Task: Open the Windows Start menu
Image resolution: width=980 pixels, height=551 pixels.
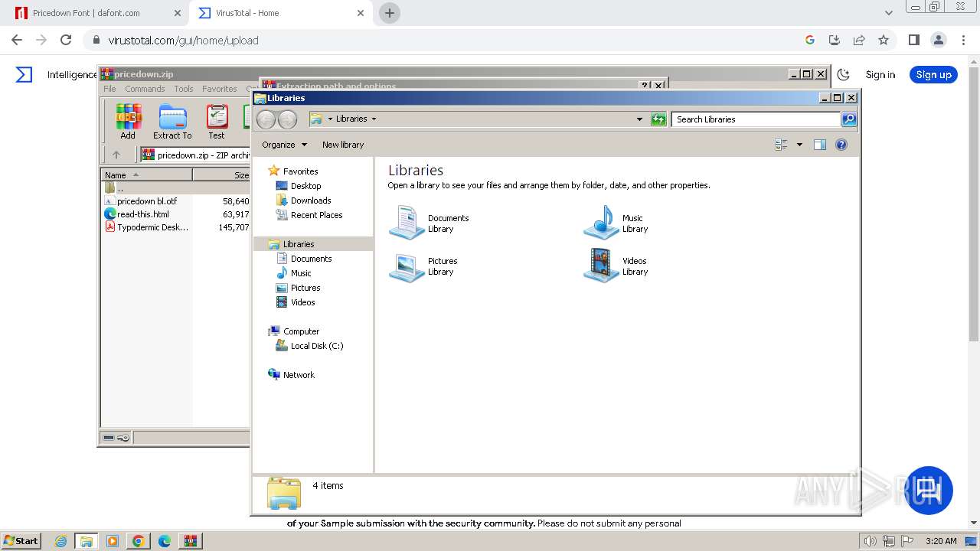Action: click(21, 540)
